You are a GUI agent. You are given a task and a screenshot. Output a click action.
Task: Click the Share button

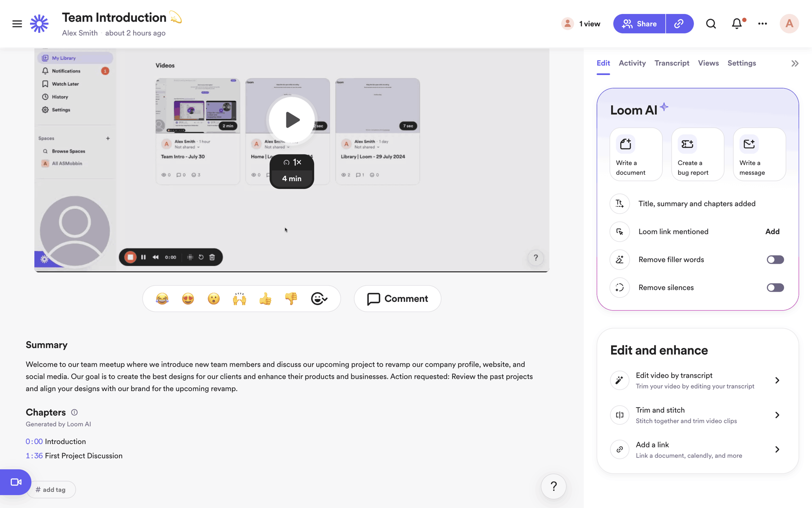click(x=639, y=24)
